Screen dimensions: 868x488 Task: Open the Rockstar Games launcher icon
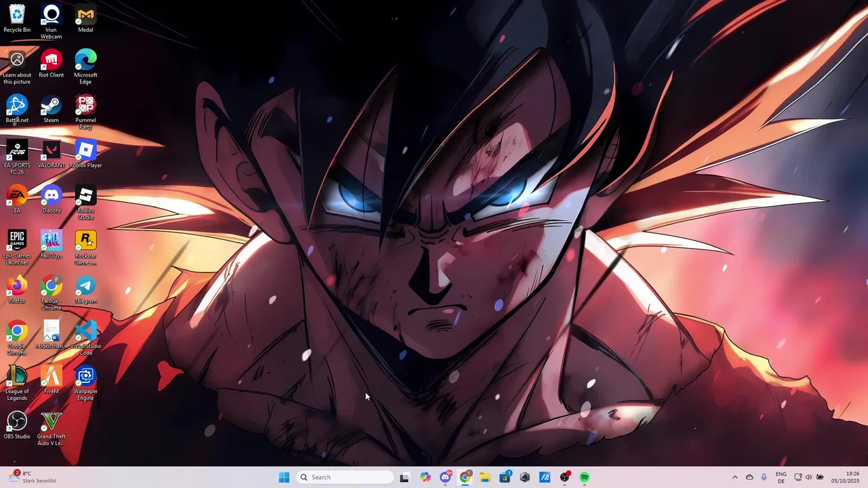coord(85,248)
